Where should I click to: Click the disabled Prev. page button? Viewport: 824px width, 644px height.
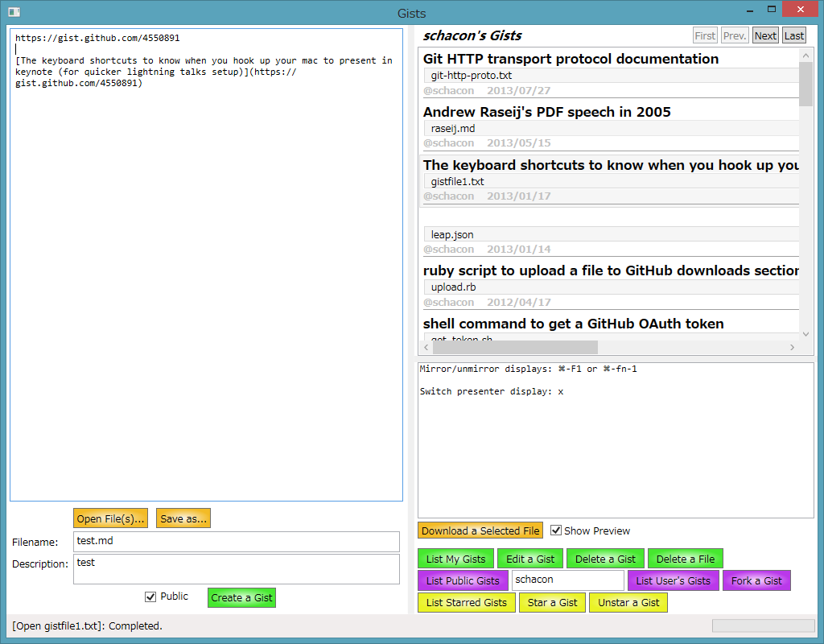click(x=735, y=35)
